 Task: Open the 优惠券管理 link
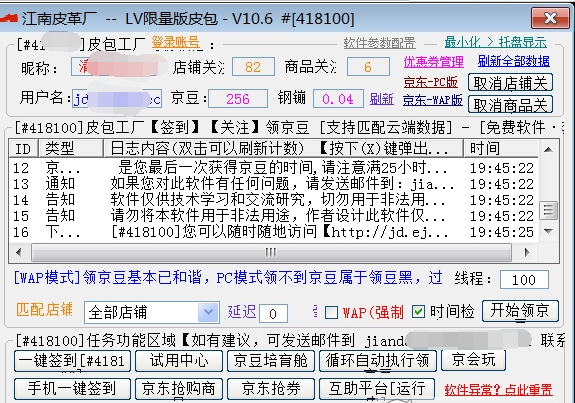433,62
